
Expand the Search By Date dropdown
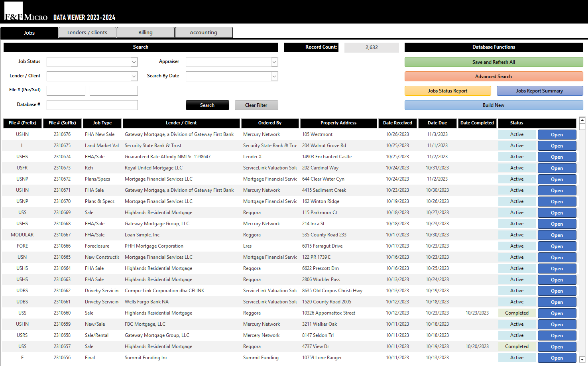[274, 76]
